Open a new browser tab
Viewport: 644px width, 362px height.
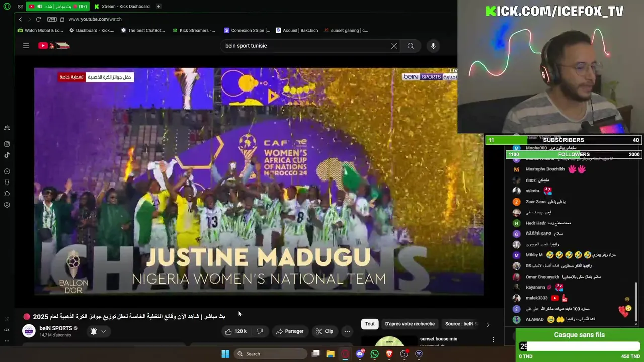click(158, 6)
